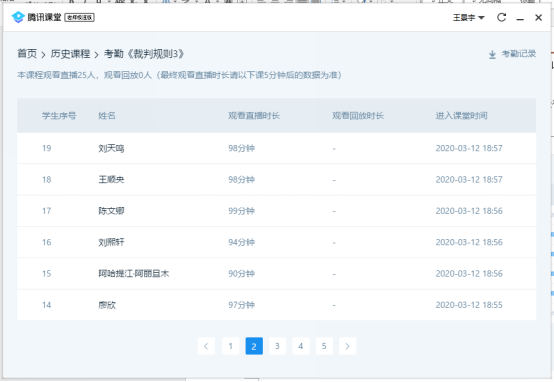Select current page 2 button
Viewport: 554px width, 382px height.
254,346
